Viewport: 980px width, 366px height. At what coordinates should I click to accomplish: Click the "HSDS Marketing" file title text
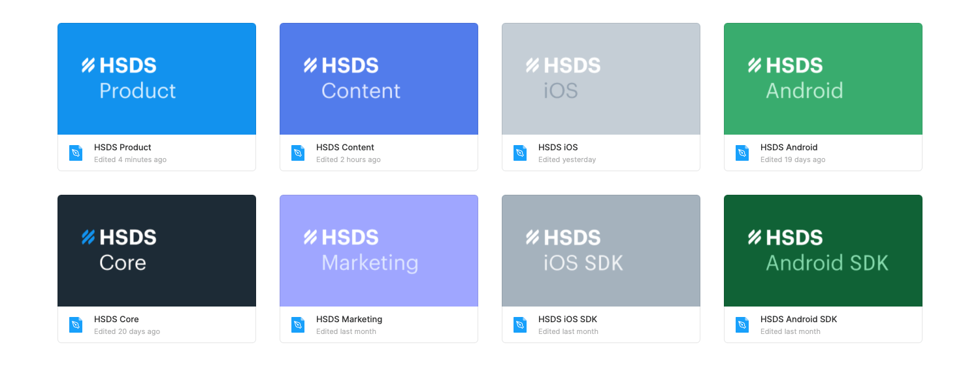pos(349,320)
